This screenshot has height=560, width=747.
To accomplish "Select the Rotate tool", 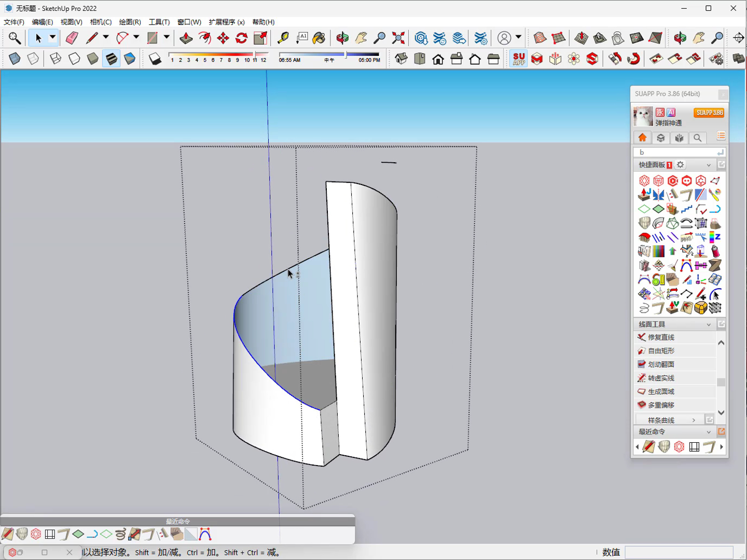I will click(x=242, y=38).
